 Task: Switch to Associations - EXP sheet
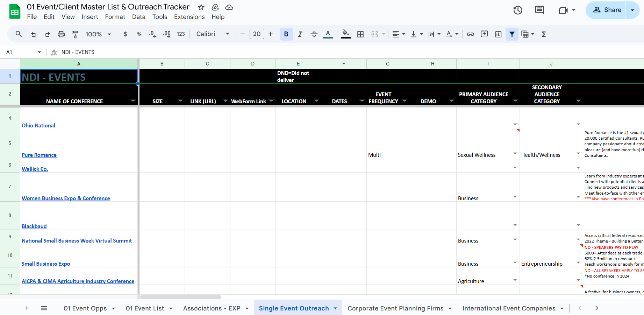212,308
